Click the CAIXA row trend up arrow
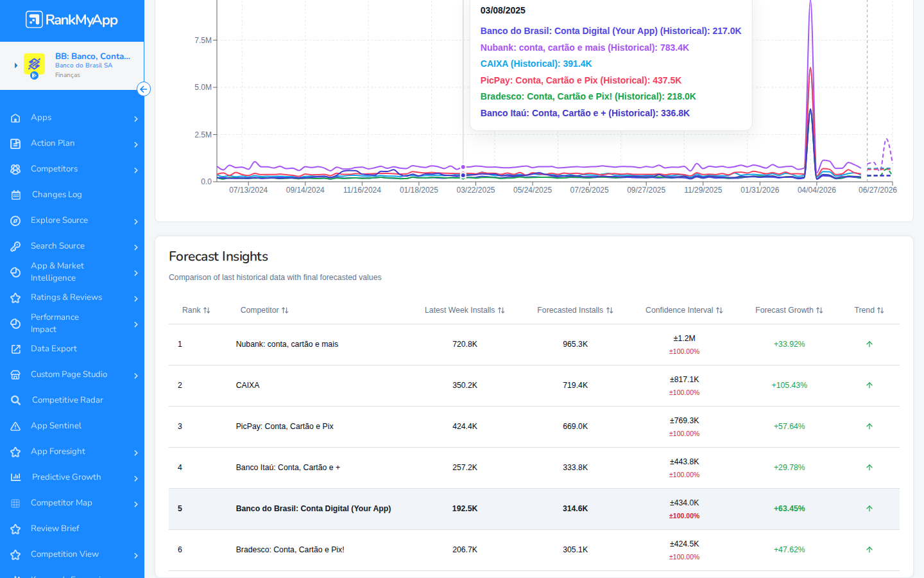924x578 pixels. coord(869,385)
